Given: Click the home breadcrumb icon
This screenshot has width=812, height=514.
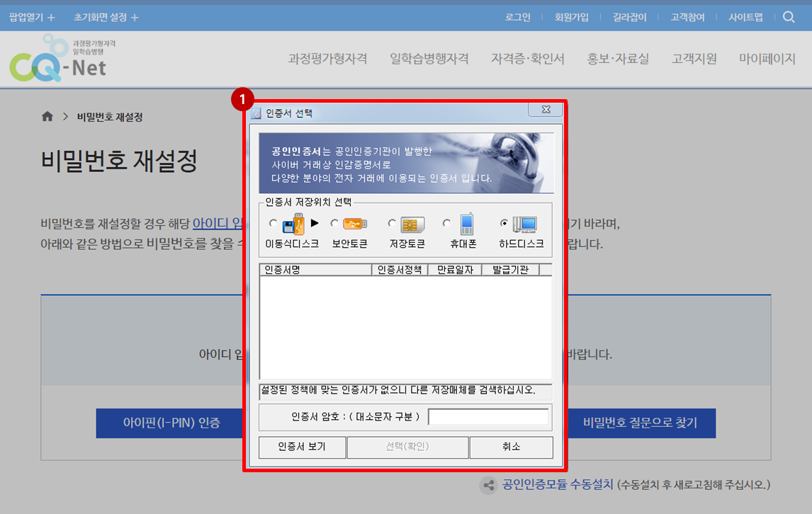Looking at the screenshot, I should 47,117.
